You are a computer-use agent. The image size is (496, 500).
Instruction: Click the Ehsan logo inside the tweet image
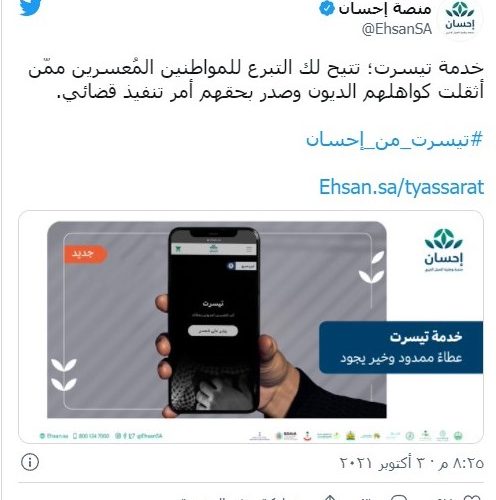pos(443,250)
